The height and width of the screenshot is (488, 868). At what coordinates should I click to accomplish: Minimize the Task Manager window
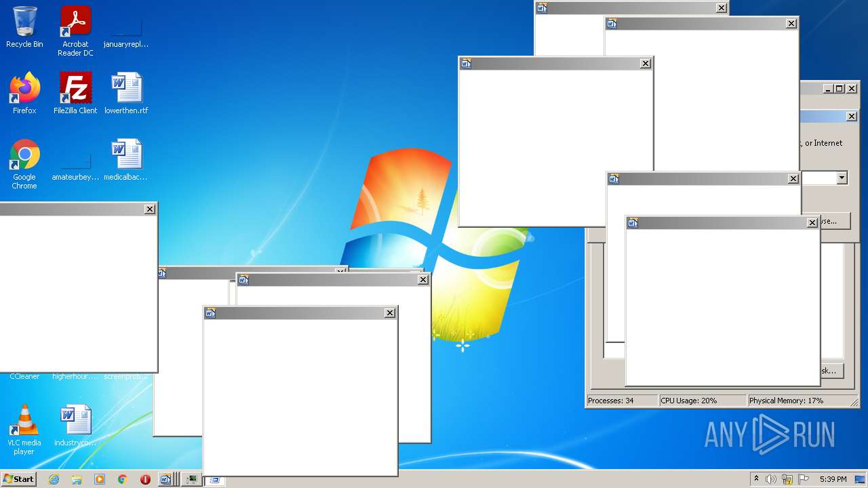click(x=828, y=89)
